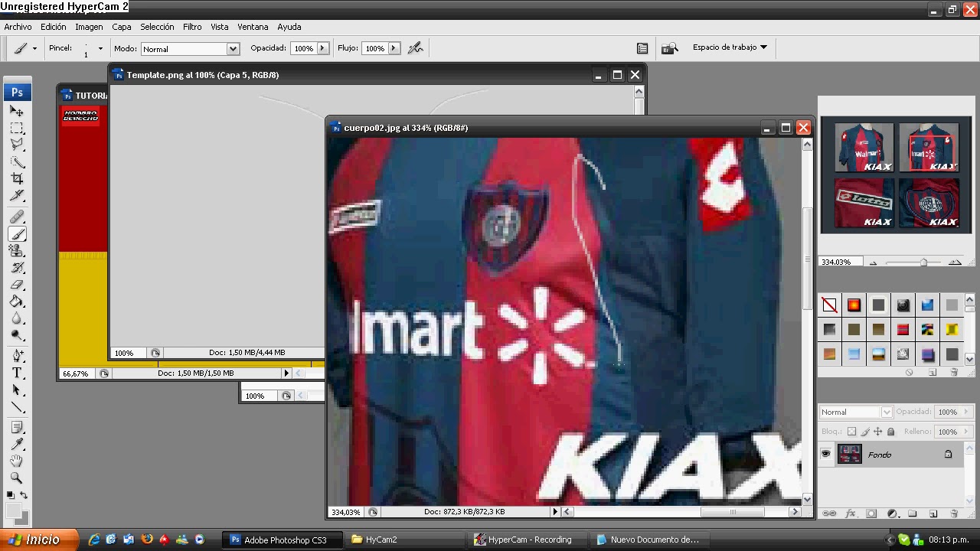Select the Type tool
This screenshot has width=980, height=551.
pos(17,373)
